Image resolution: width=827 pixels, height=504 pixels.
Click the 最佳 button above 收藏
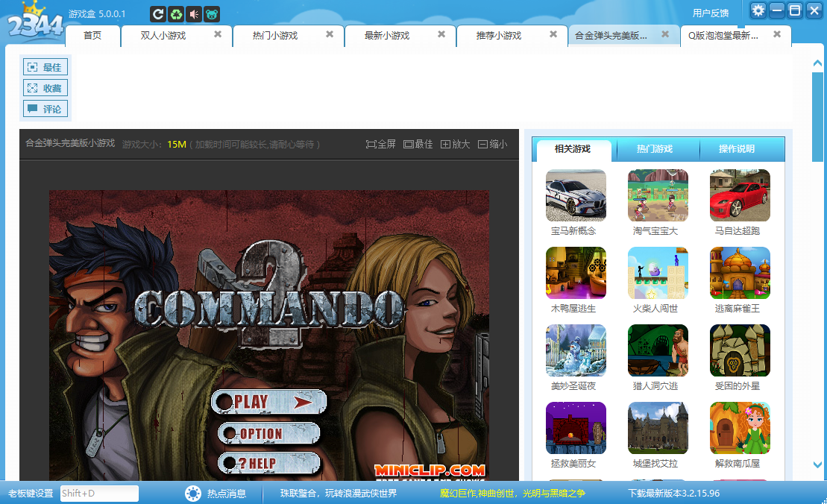tap(45, 67)
